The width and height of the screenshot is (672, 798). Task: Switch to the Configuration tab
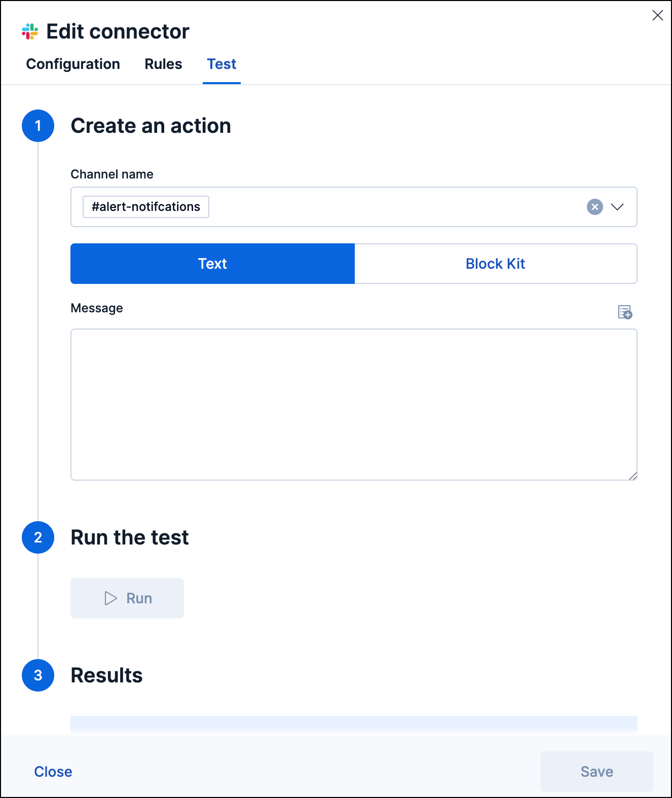(x=73, y=64)
